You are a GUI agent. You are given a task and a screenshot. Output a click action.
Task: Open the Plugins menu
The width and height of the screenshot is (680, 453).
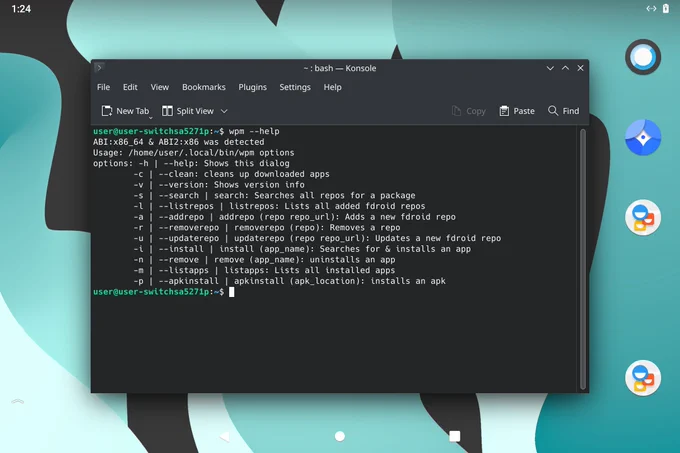(x=252, y=87)
